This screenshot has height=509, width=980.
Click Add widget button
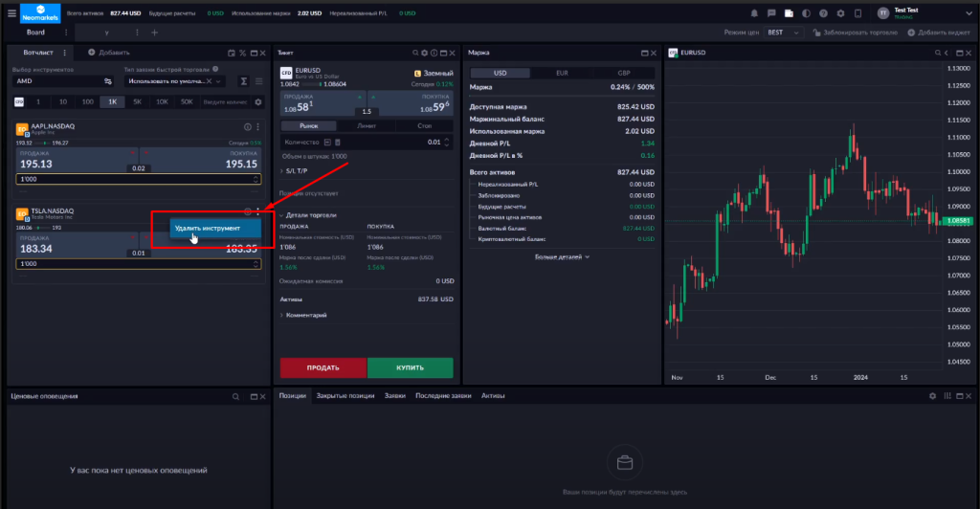(939, 33)
